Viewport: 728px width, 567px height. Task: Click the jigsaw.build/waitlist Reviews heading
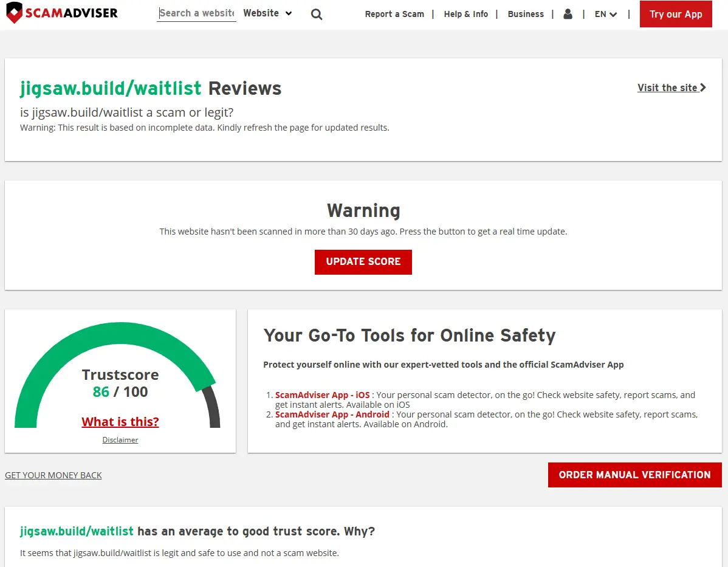151,88
